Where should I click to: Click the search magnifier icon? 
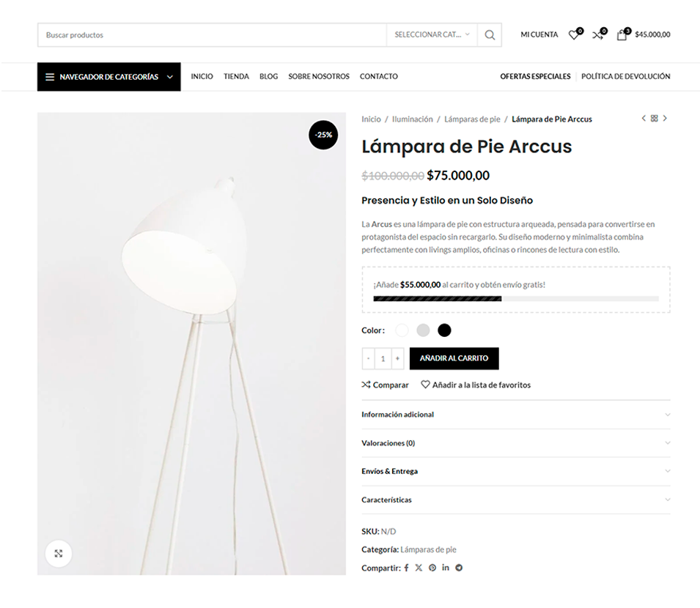(x=490, y=34)
